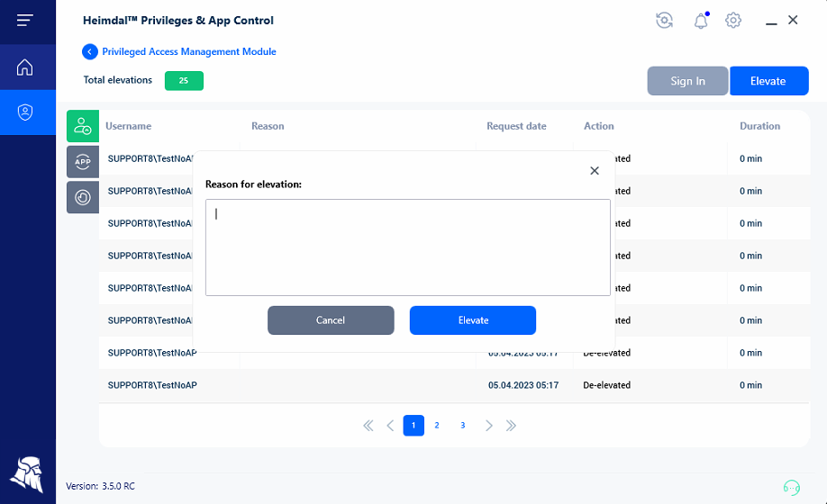Select the APP control tab icon
Viewport: 827px width, 504px height.
(x=83, y=162)
